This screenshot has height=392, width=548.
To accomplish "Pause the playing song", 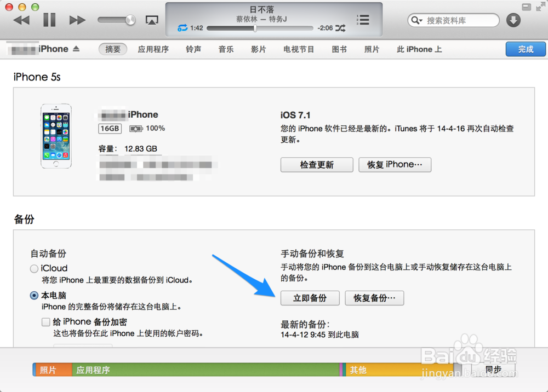I will coord(49,20).
